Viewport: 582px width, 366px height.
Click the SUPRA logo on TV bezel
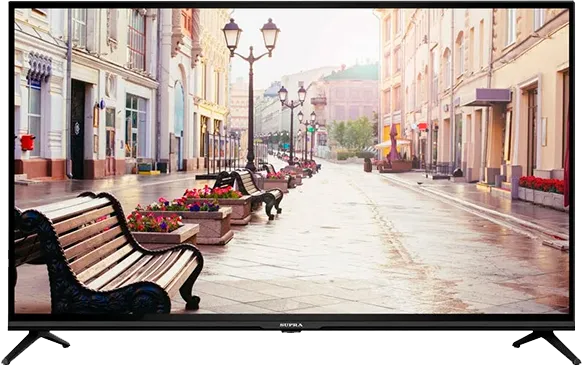[291, 325]
